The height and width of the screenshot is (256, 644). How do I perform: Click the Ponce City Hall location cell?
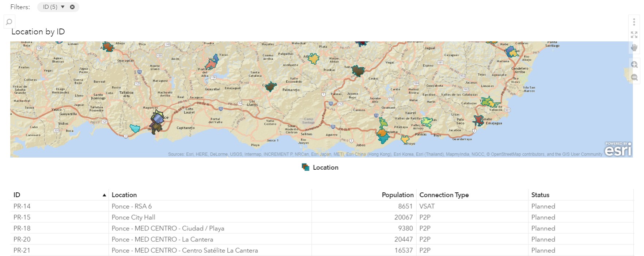point(210,217)
